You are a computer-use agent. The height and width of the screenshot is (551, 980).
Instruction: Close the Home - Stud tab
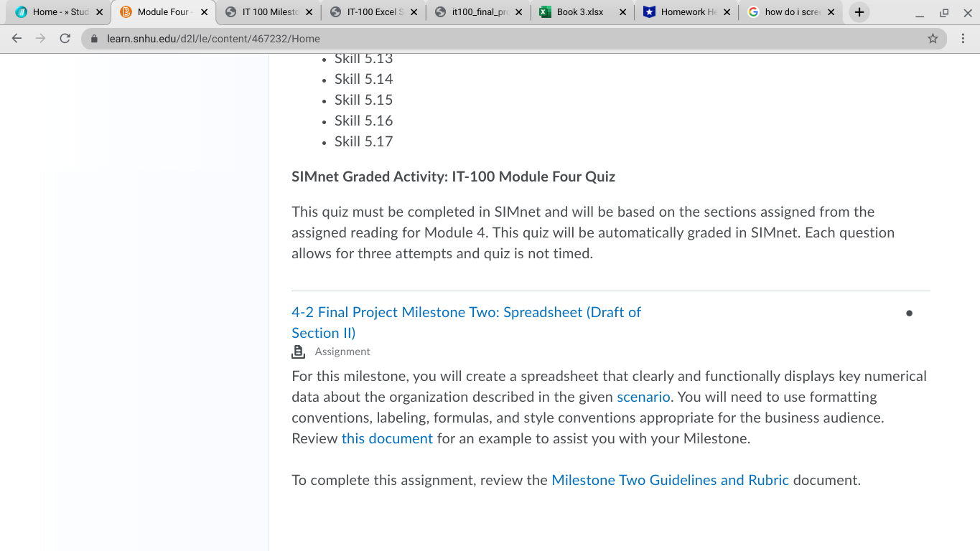[x=99, y=12]
